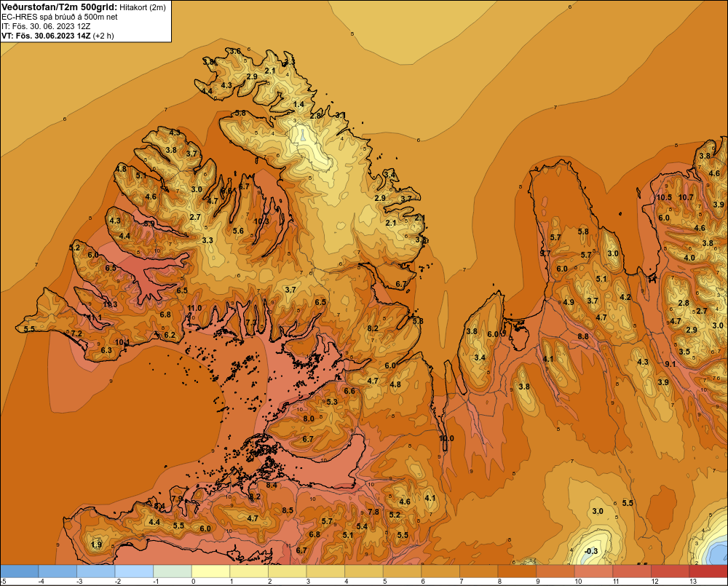Screen dimensions: 728x586
Task: Select the "10.0" temperature value
Action: (446, 438)
